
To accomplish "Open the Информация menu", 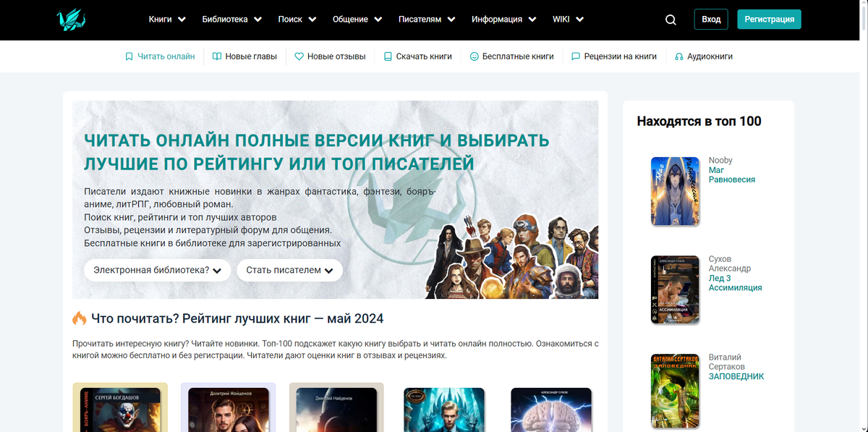I will pos(497,20).
